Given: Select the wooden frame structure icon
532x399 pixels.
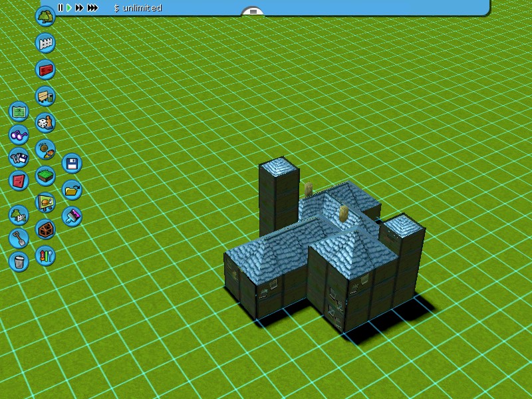Looking at the screenshot, I should pos(45,229).
